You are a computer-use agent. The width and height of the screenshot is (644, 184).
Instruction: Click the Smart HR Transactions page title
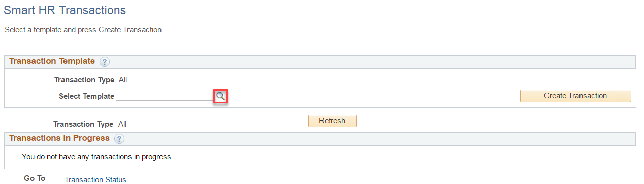click(65, 10)
